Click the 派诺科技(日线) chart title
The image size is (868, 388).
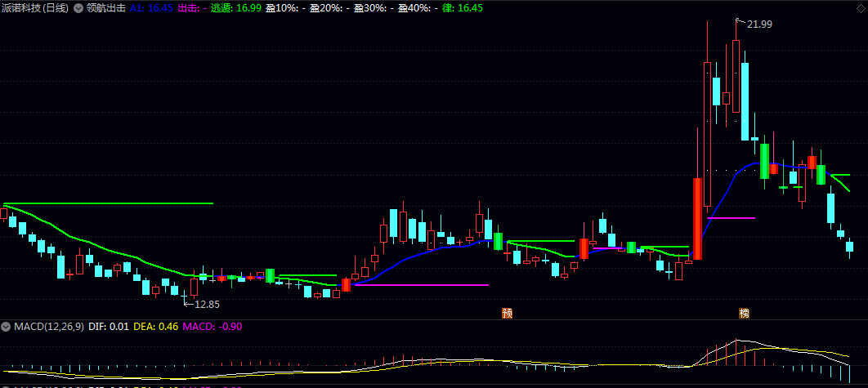(37, 8)
